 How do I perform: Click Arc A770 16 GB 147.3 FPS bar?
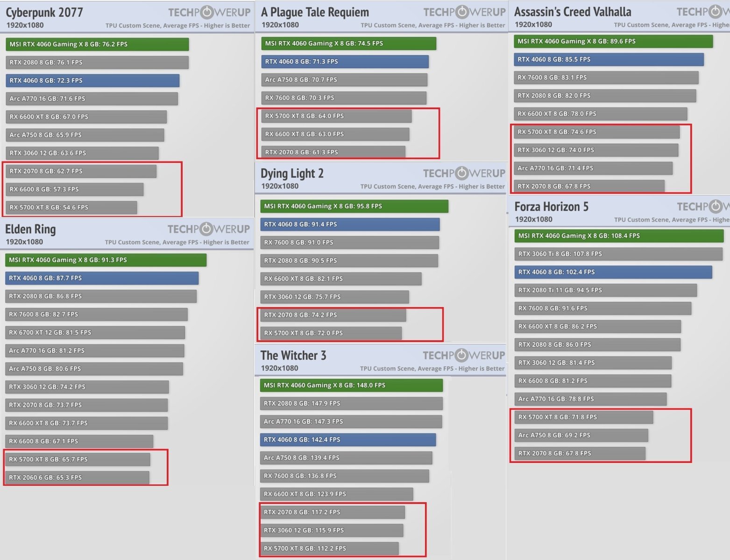pos(351,422)
